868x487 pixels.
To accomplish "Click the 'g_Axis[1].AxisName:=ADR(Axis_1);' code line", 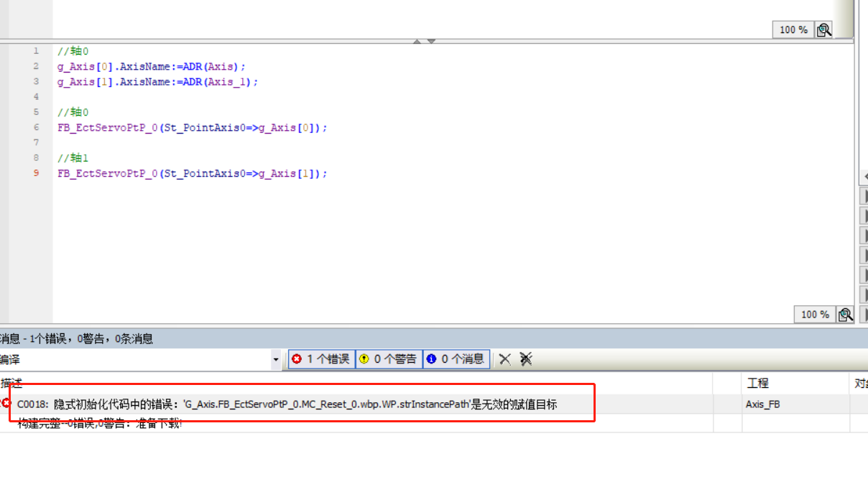I will pyautogui.click(x=157, y=82).
